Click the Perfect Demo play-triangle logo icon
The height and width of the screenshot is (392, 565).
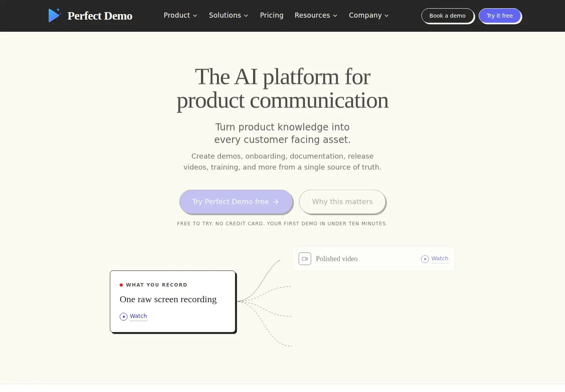(55, 15)
